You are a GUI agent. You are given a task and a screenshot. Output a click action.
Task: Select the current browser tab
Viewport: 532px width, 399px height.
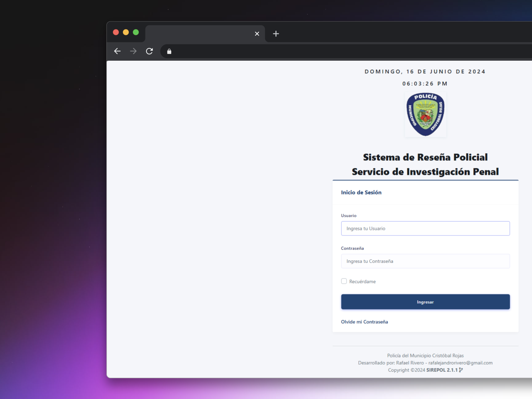[205, 34]
